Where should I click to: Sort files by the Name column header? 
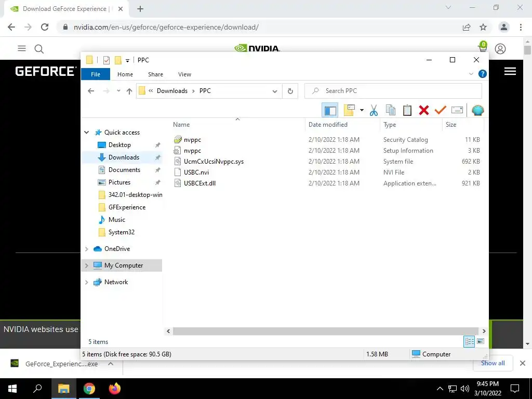[x=237, y=125]
